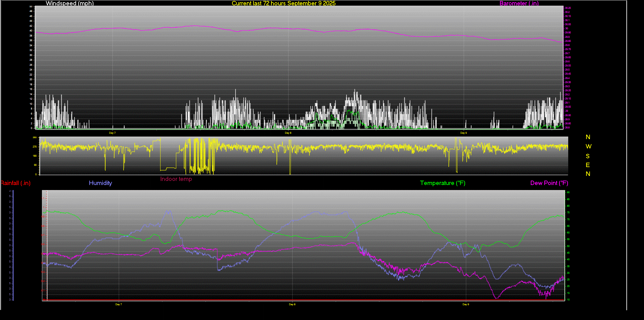644x320 pixels.
Task: Click the 'Day 9' label under the temperature chart
Action: click(466, 304)
